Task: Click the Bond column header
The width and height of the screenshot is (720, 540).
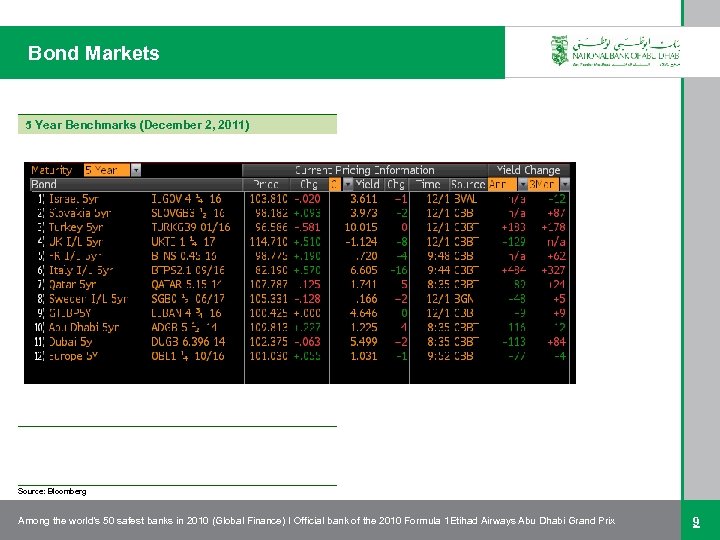Action: 136,184
